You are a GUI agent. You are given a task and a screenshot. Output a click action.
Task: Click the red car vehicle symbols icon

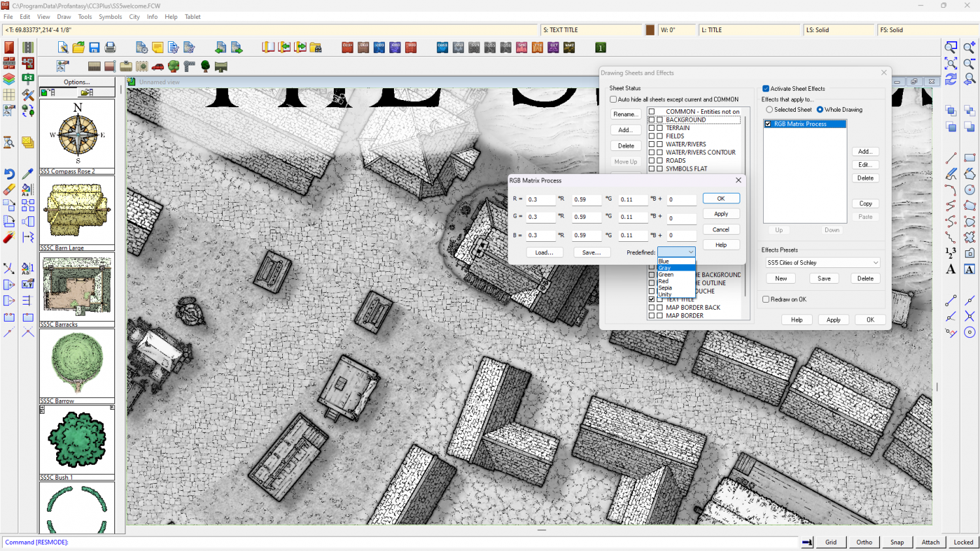point(157,66)
